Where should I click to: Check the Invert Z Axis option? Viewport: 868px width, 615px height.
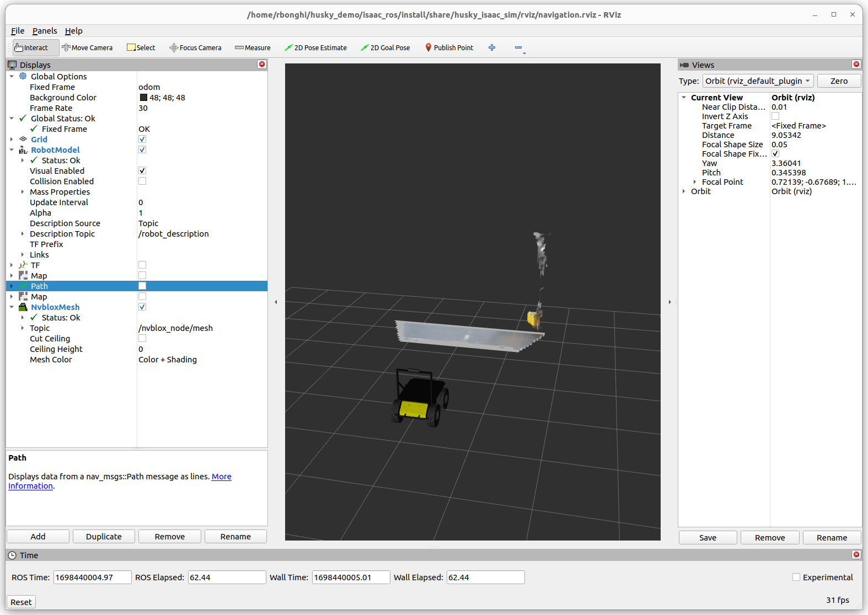pyautogui.click(x=775, y=116)
